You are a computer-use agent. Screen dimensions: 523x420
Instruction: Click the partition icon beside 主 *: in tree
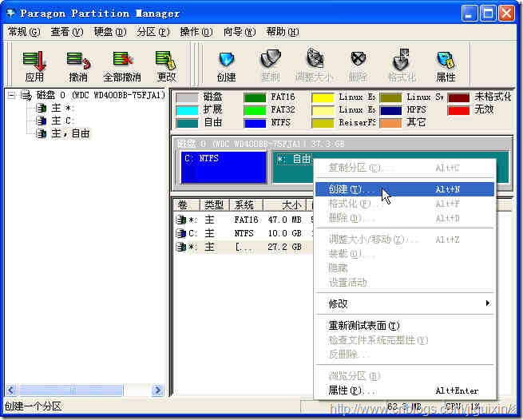(x=42, y=108)
